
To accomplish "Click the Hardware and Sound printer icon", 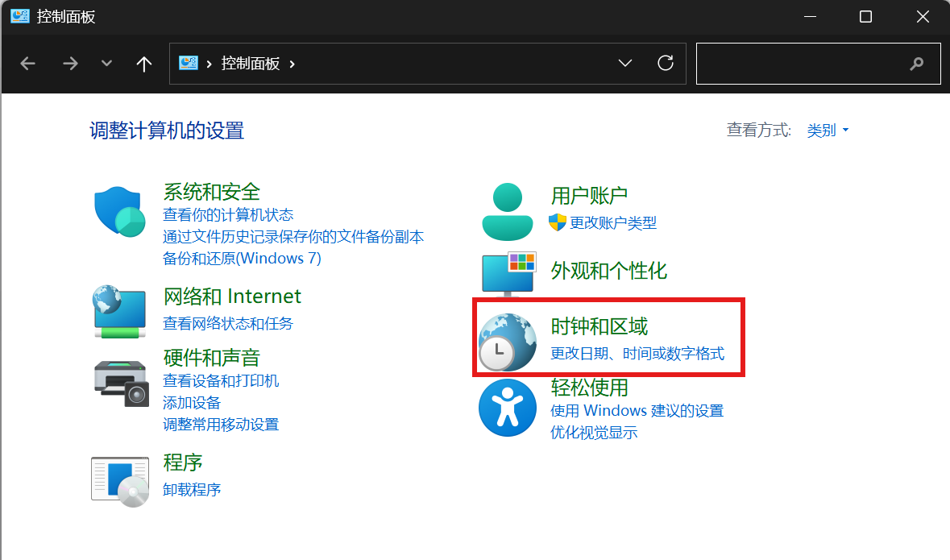I will coord(122,384).
